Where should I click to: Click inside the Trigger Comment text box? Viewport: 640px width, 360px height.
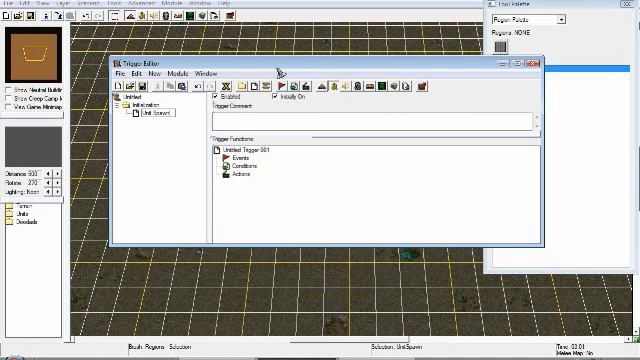(372, 122)
